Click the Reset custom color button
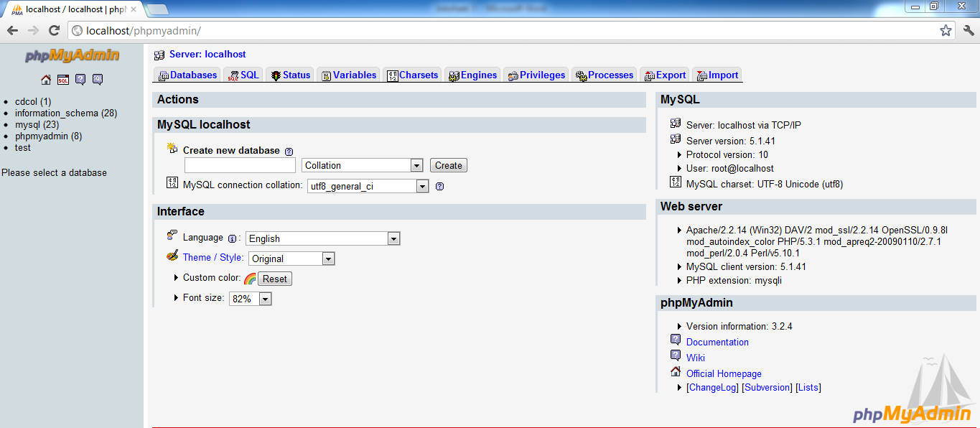Screen dimensions: 980x428 point(275,279)
